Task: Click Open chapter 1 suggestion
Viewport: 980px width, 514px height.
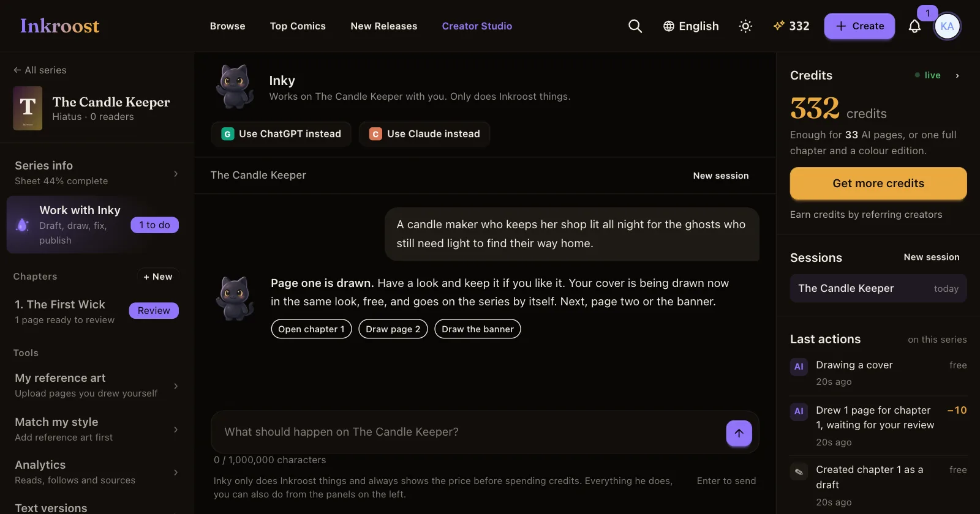Action: coord(311,329)
